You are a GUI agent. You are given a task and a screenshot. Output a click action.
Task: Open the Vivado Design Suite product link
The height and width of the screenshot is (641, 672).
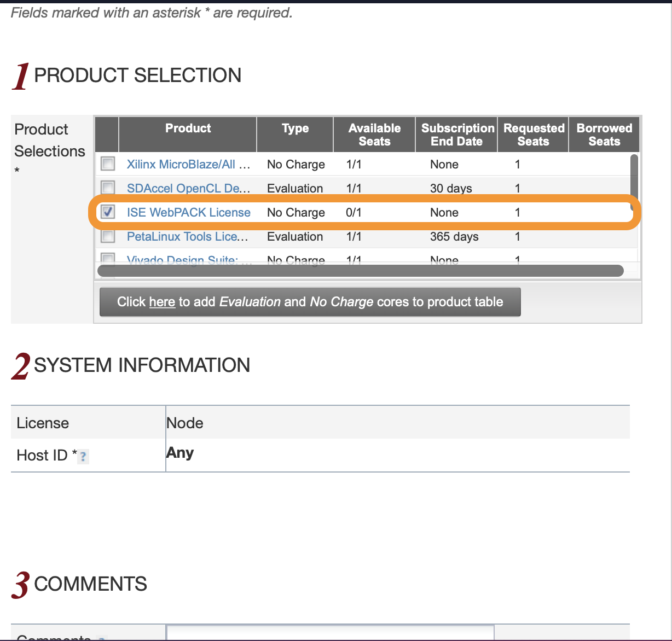[189, 260]
